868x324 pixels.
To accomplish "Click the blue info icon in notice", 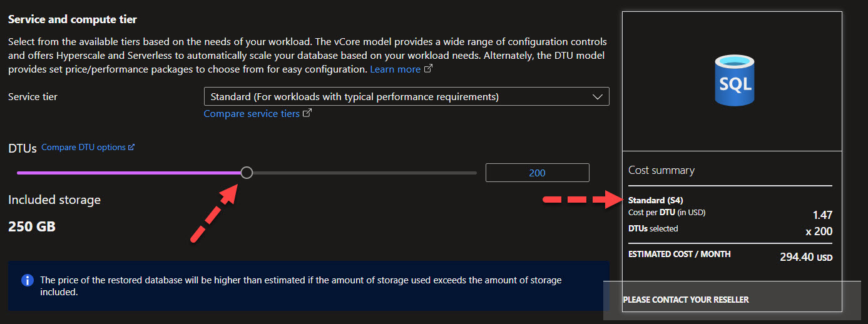I will pos(27,280).
